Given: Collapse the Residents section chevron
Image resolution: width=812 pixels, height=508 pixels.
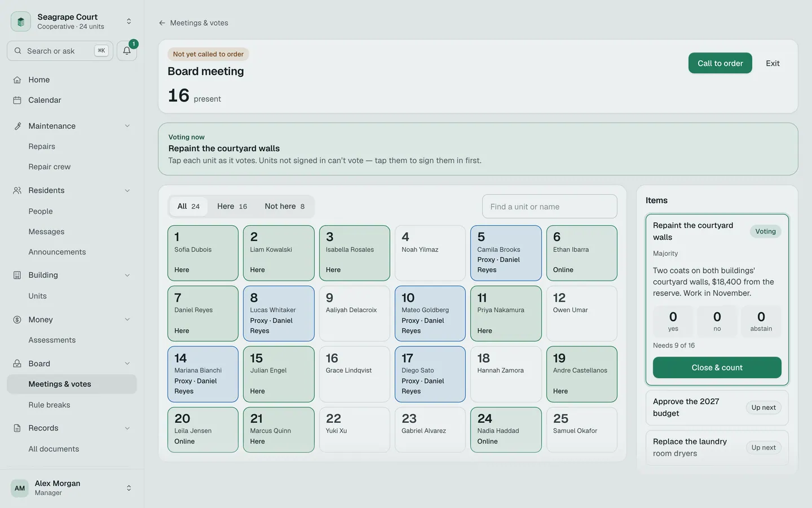Looking at the screenshot, I should [x=127, y=190].
